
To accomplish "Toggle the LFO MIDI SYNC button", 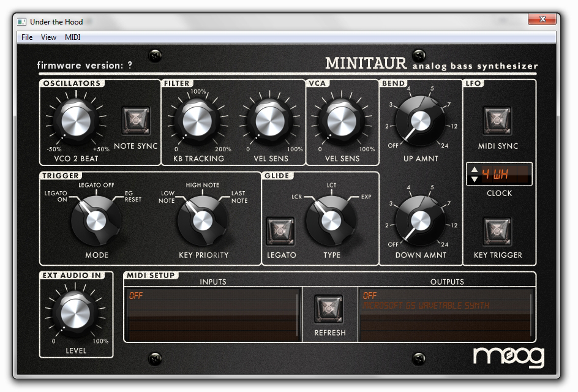I will (497, 121).
